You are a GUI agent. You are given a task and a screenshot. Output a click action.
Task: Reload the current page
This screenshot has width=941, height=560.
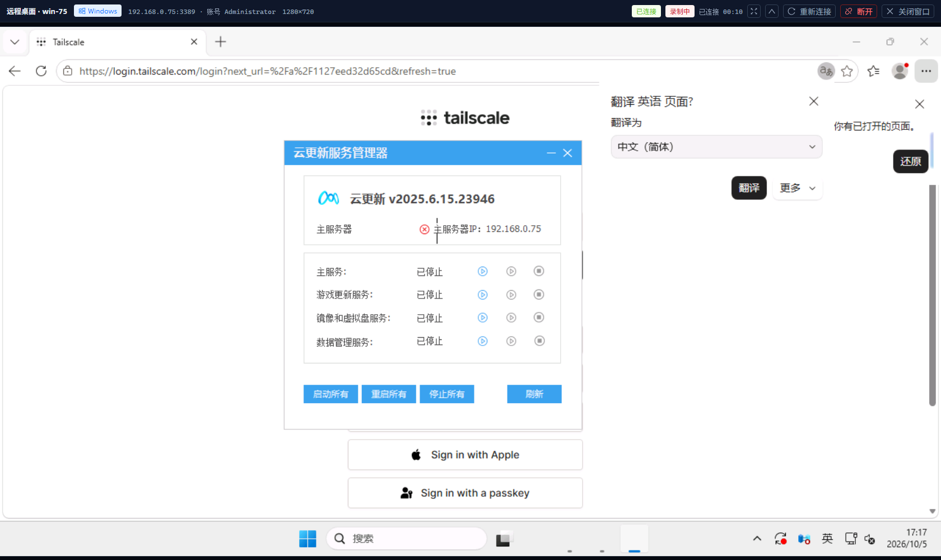41,71
